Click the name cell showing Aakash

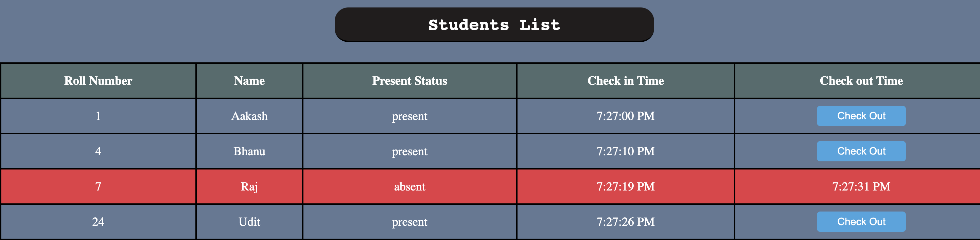(249, 116)
